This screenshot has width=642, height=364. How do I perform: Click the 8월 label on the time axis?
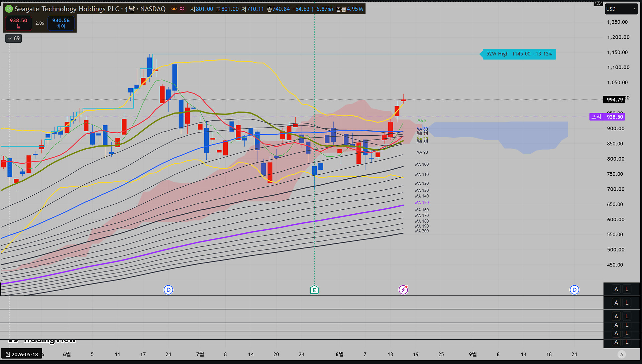pyautogui.click(x=339, y=354)
